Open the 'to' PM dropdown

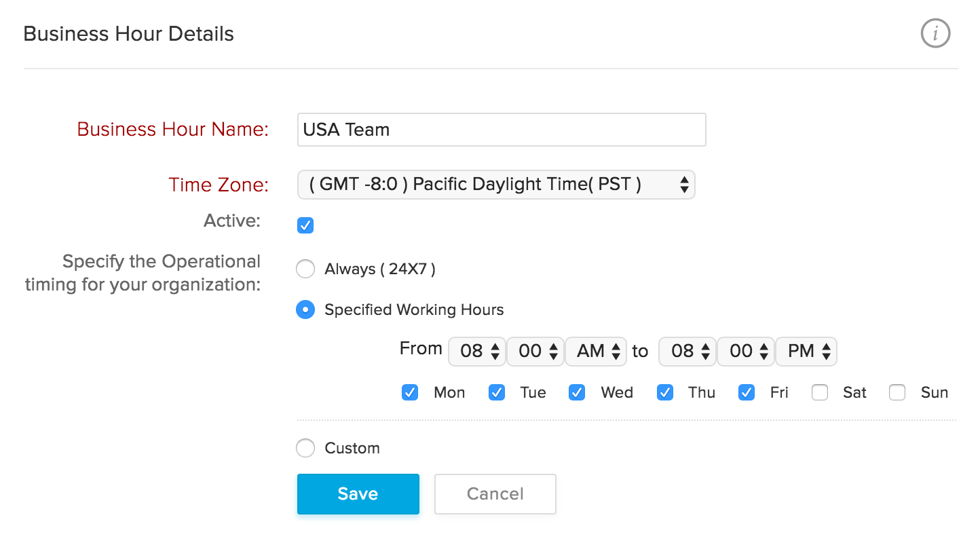[x=807, y=351]
